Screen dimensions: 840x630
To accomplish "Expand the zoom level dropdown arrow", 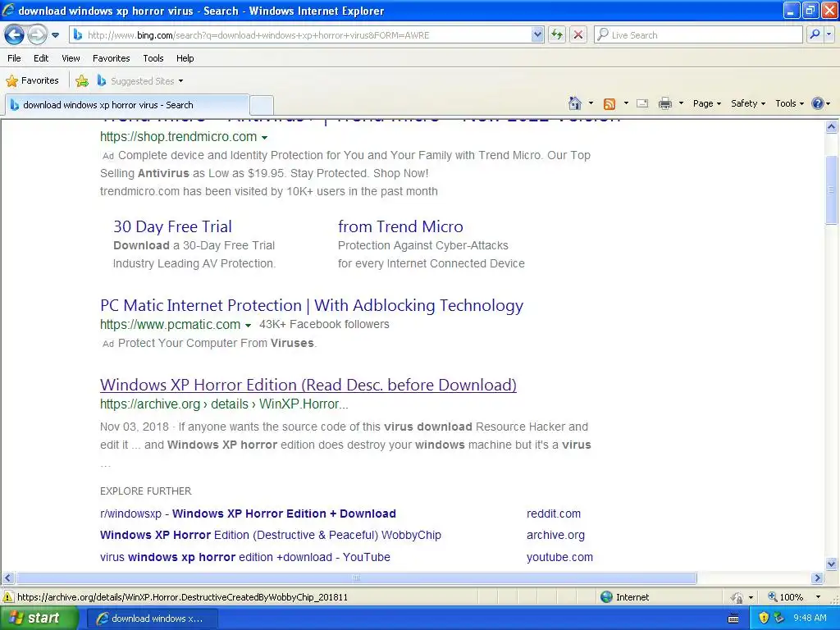I will 818,597.
